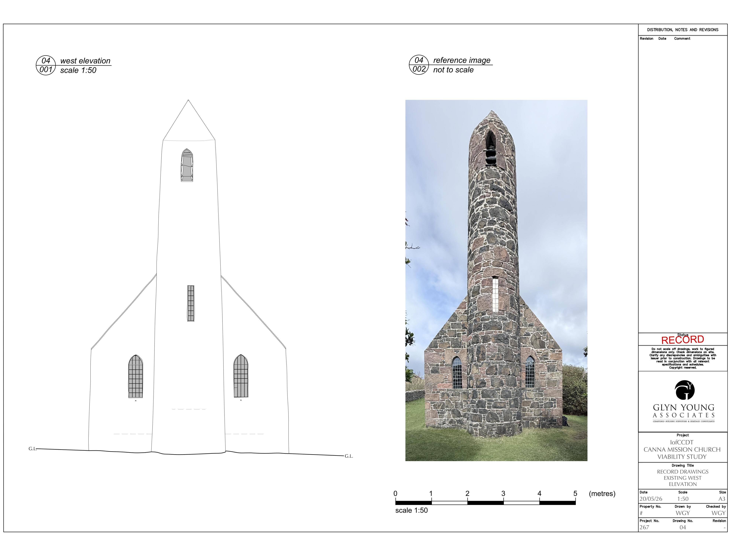The image size is (756, 535).
Task: Click the project number 267
Action: click(644, 527)
